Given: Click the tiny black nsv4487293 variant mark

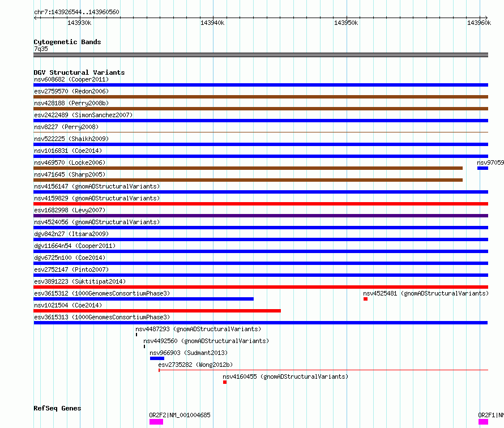Looking at the screenshot, I should click(x=136, y=335).
